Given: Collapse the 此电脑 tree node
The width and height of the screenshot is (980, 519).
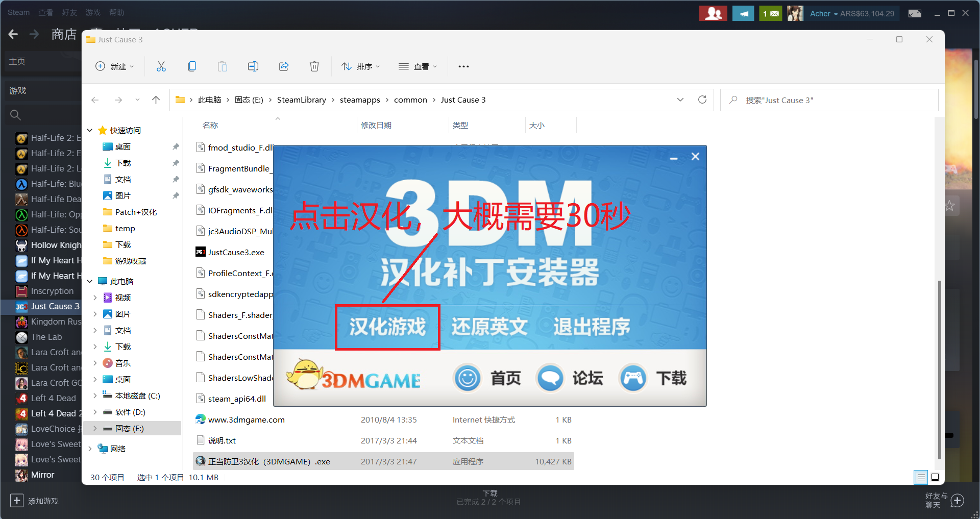Looking at the screenshot, I should click(x=90, y=281).
